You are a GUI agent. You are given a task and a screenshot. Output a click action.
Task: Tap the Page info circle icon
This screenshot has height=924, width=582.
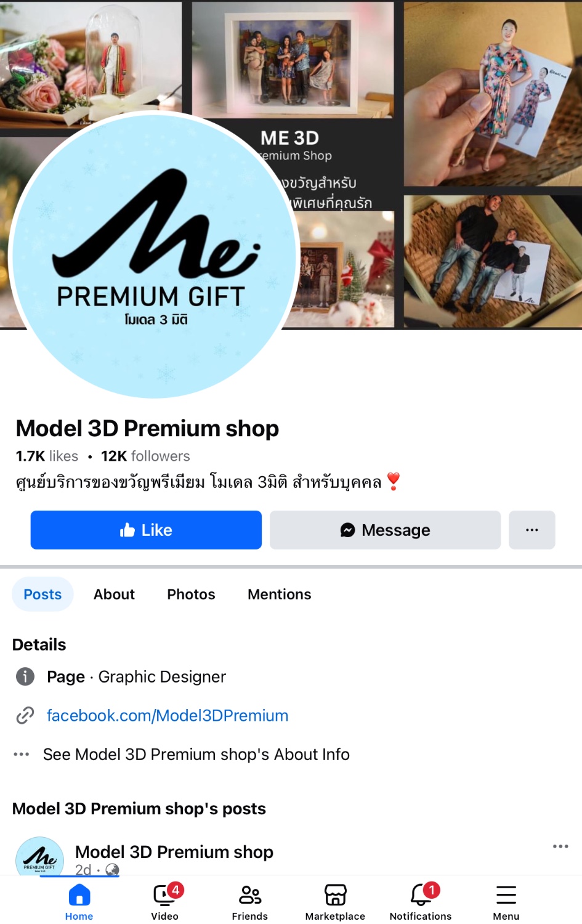pos(25,676)
